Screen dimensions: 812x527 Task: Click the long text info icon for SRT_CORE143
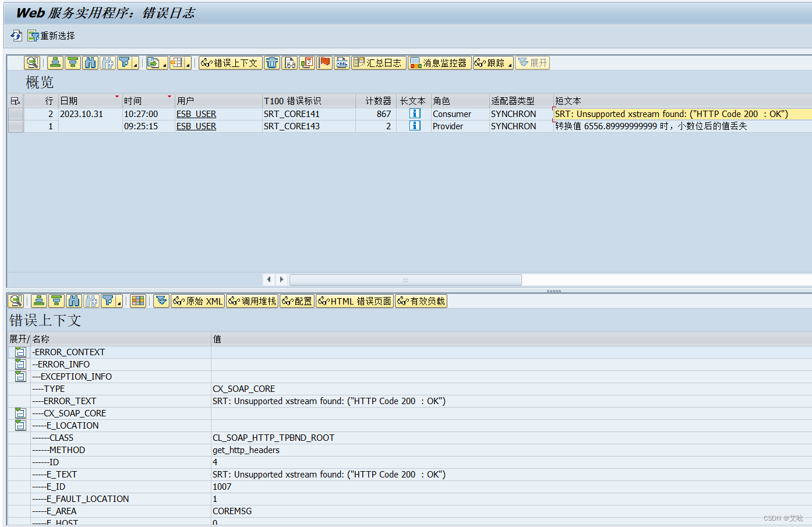(x=415, y=126)
